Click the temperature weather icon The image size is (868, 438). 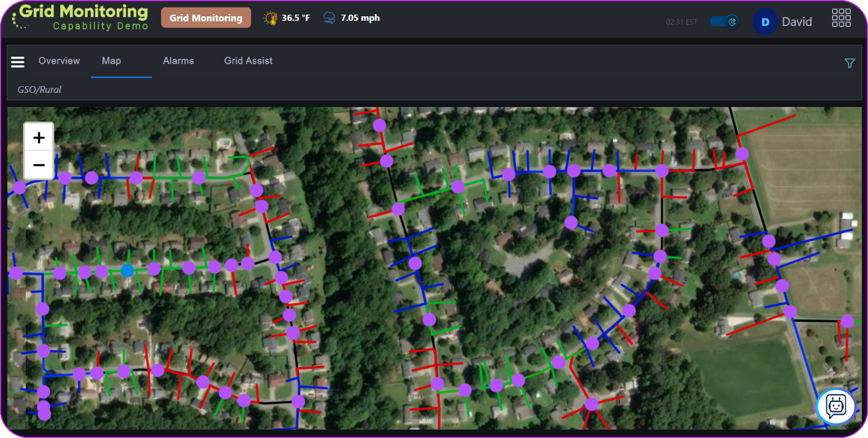tap(271, 17)
